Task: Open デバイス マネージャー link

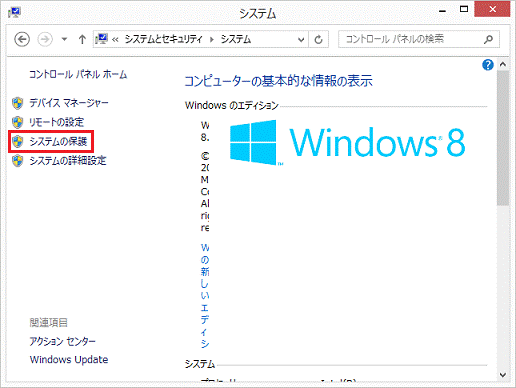Action: click(x=69, y=103)
